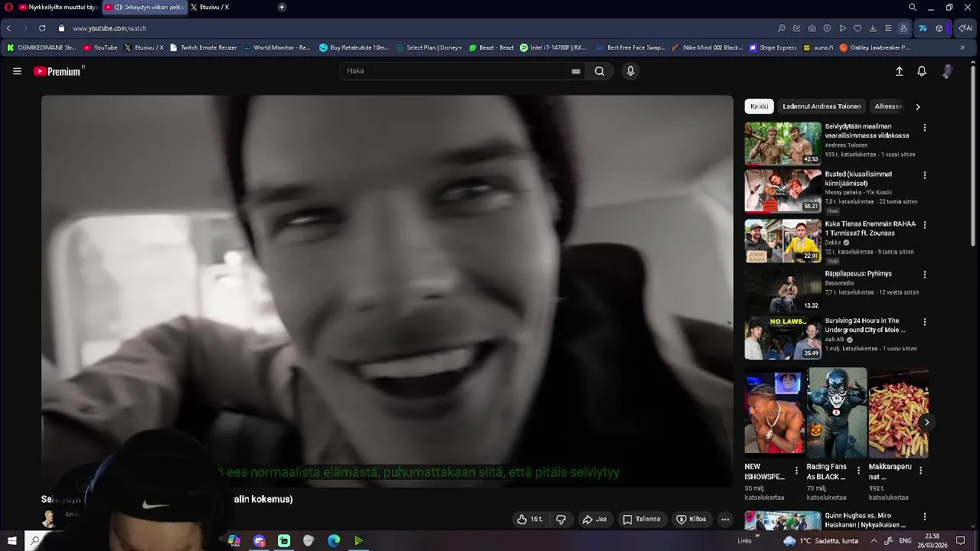Go to YouTube Premium home logo
The image size is (980, 551).
[58, 71]
